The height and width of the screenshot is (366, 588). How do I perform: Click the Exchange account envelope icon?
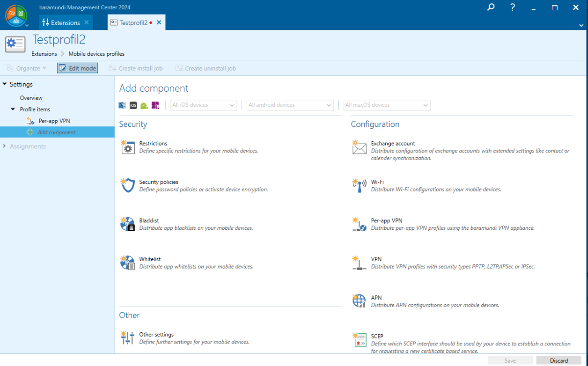pyautogui.click(x=359, y=147)
